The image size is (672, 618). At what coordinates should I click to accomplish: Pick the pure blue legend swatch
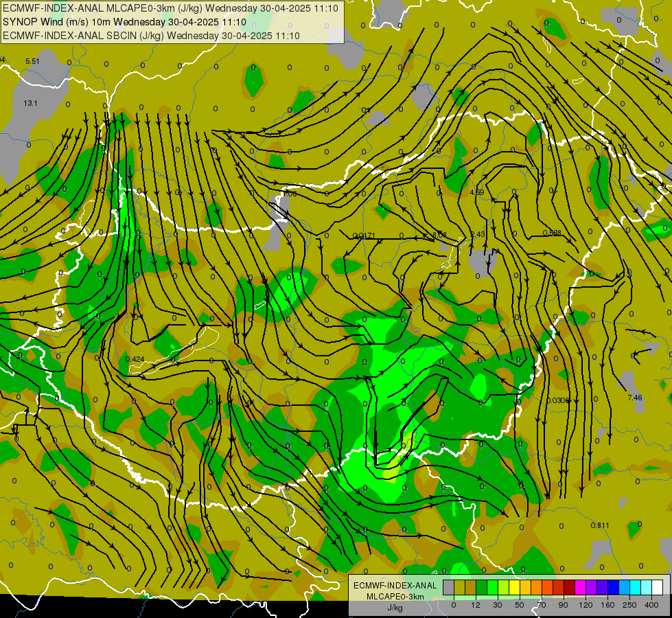[x=613, y=588]
